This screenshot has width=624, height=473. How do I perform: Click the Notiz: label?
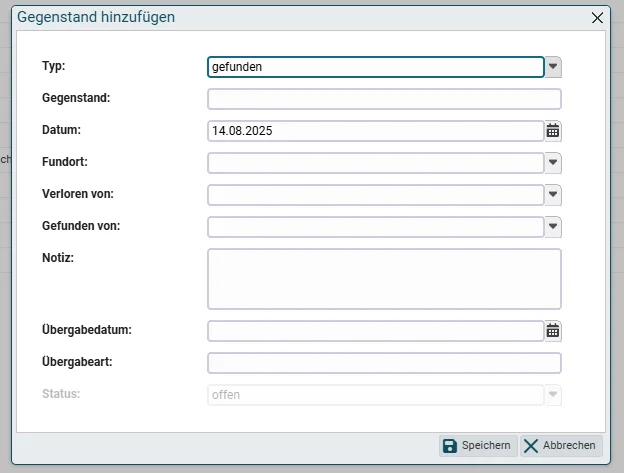tap(58, 258)
